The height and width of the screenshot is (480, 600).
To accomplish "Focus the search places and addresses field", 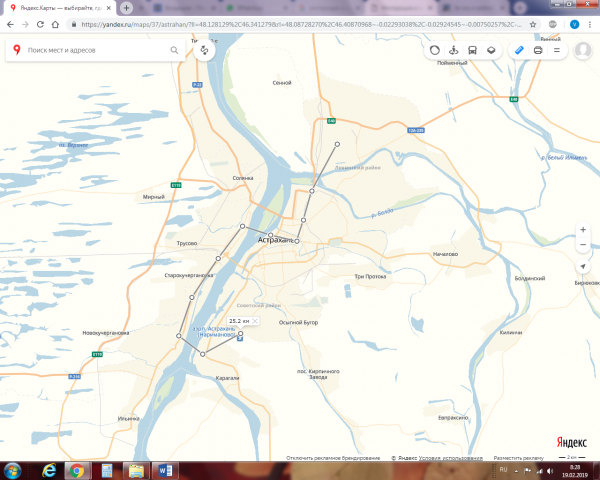I will click(x=100, y=49).
